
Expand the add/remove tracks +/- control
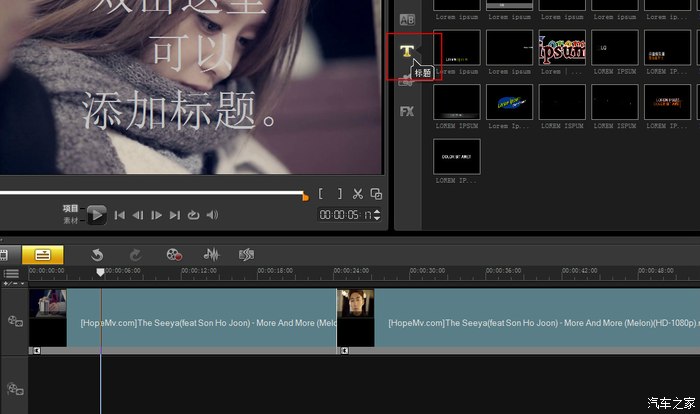coord(10,284)
